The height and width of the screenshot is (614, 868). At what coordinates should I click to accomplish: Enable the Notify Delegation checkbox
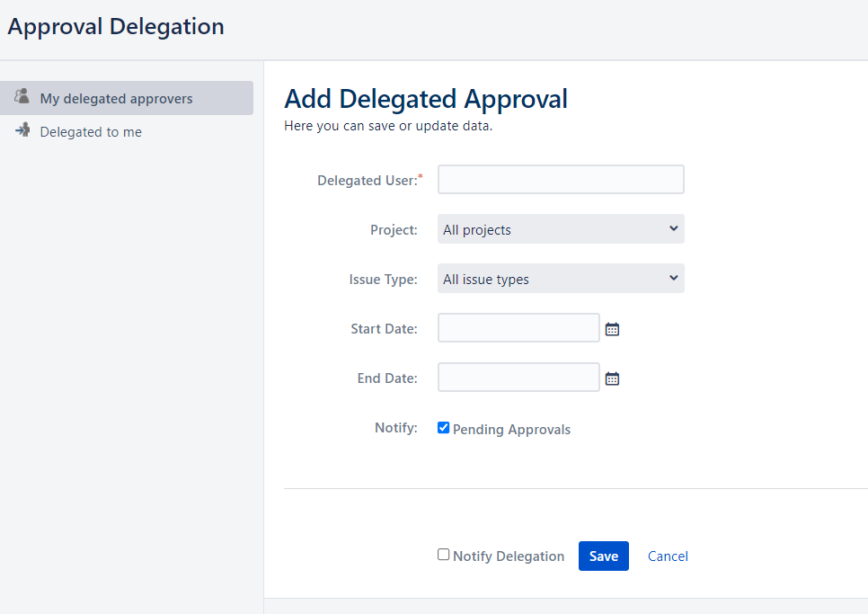click(443, 555)
